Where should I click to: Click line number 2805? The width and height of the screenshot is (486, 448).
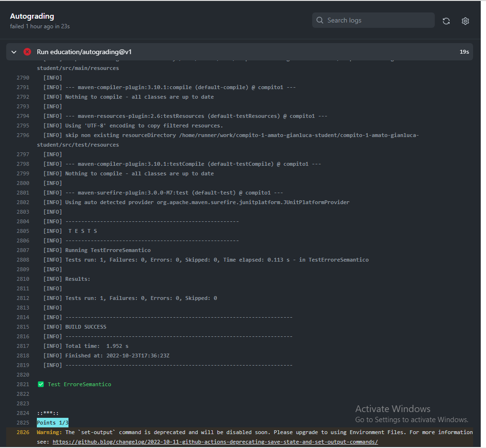point(23,231)
